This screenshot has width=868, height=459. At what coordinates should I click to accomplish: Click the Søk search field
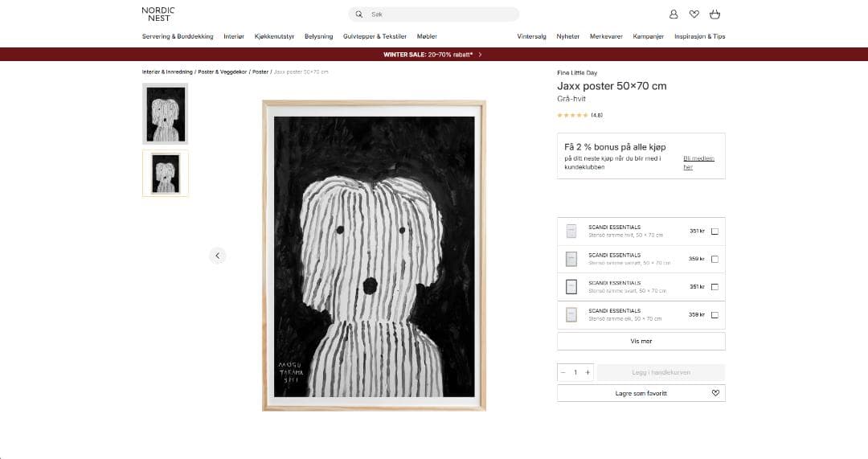tap(433, 14)
